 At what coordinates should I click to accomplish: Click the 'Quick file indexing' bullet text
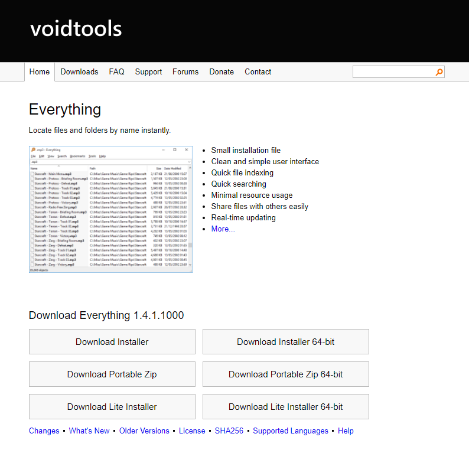click(242, 172)
